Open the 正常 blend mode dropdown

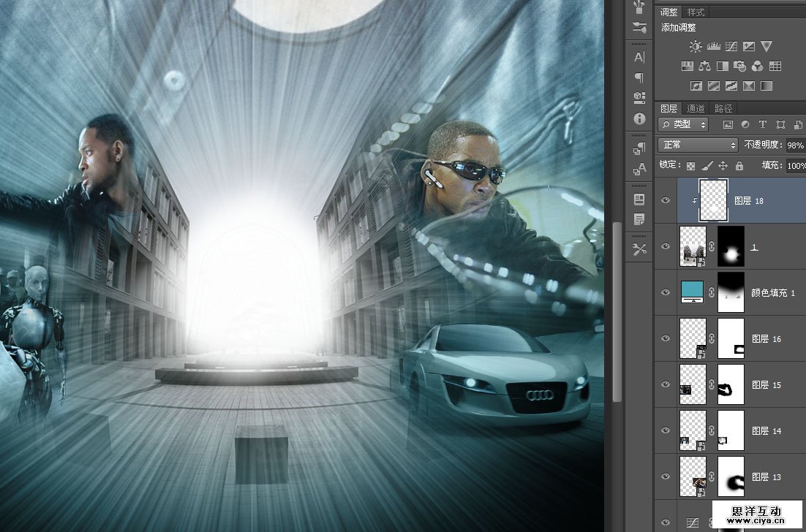click(x=698, y=145)
